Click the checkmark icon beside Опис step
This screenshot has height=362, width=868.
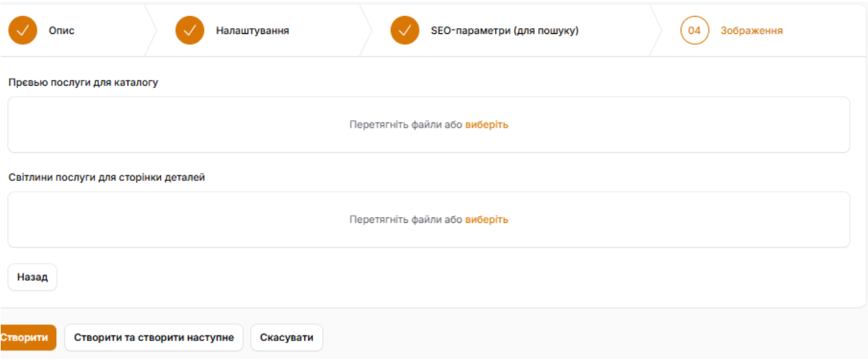click(x=22, y=31)
